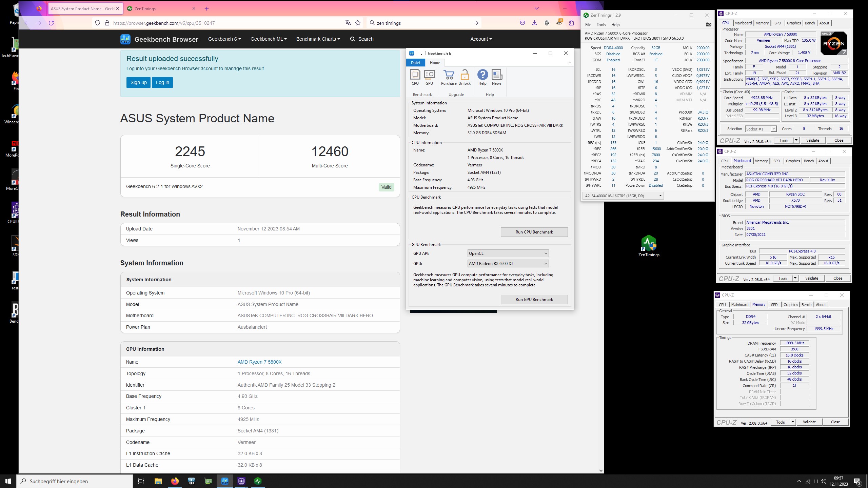Click Run GPU Benchmark button
Image resolution: width=868 pixels, height=488 pixels.
pos(534,300)
